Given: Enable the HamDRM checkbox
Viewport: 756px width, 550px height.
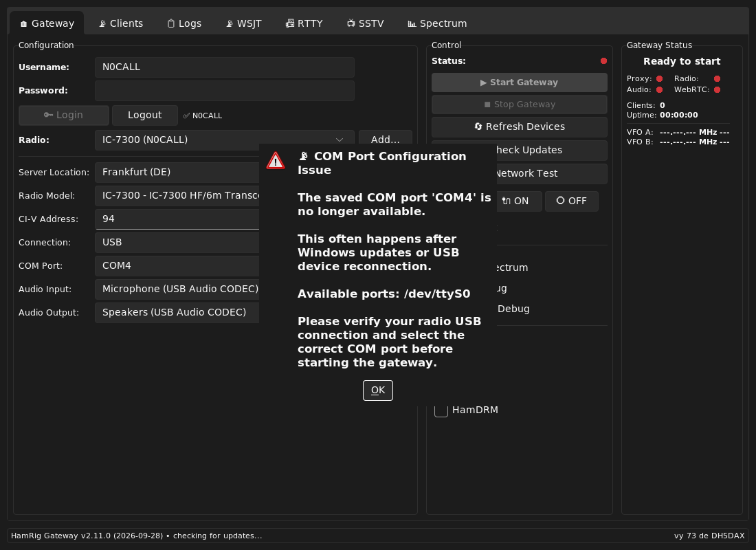Looking at the screenshot, I should pyautogui.click(x=441, y=410).
